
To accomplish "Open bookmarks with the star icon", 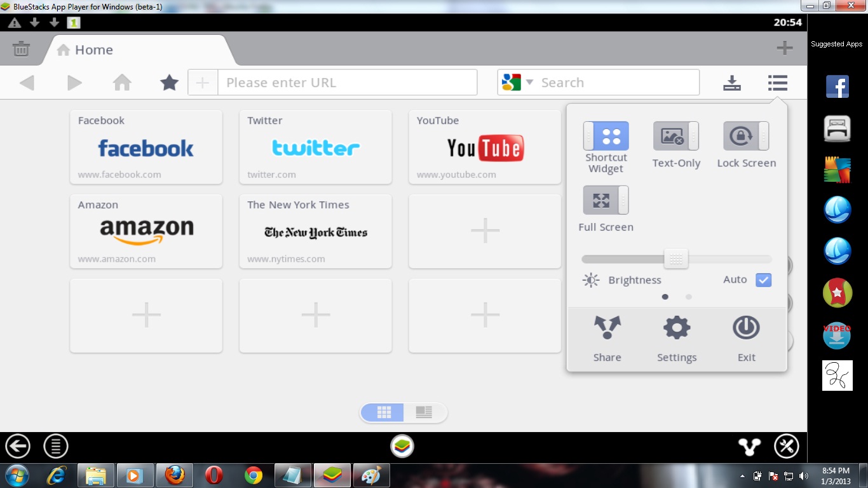I will click(x=169, y=83).
